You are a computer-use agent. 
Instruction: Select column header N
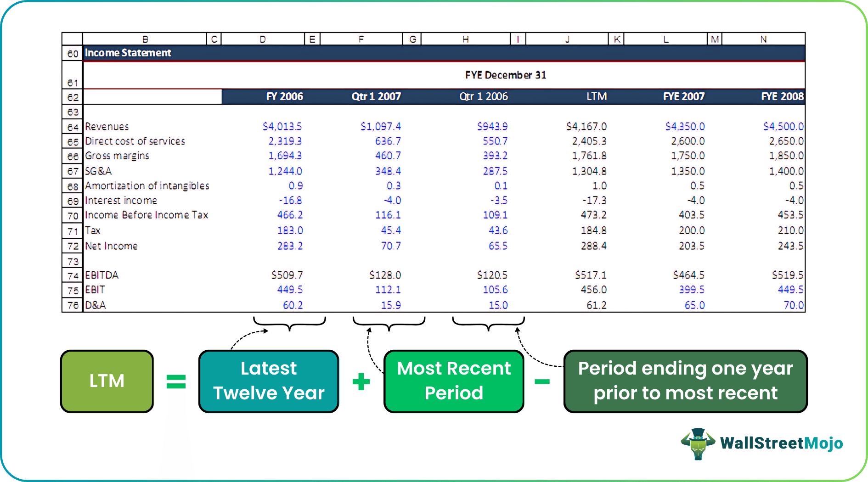point(762,39)
